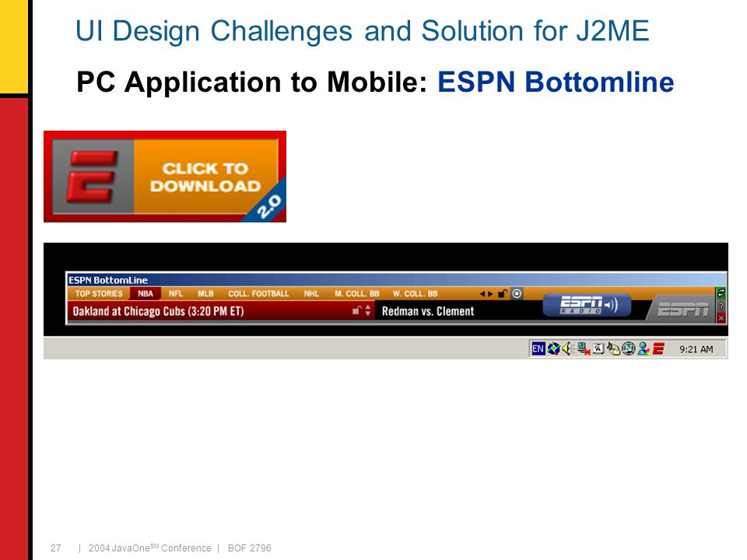Click the Redman vs. Clement text
This screenshot has width=747, height=560.
[428, 311]
